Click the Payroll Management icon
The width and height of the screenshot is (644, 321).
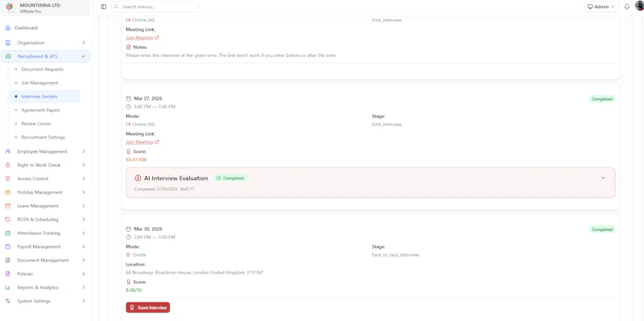tap(8, 247)
